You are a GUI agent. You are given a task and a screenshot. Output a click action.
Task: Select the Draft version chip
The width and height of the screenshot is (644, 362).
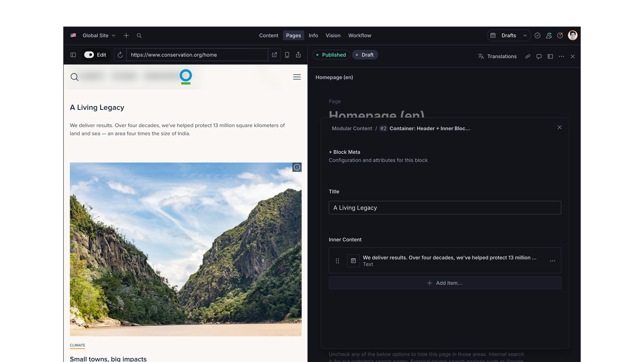[x=365, y=55]
